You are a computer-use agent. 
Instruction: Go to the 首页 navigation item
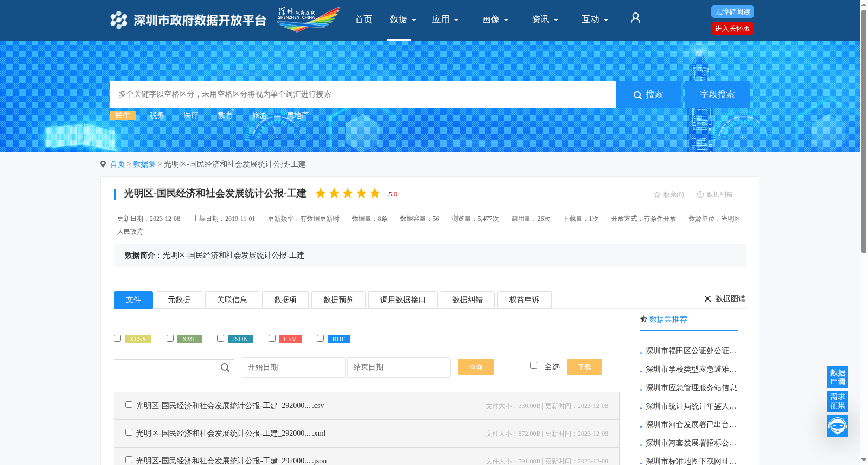pyautogui.click(x=363, y=20)
